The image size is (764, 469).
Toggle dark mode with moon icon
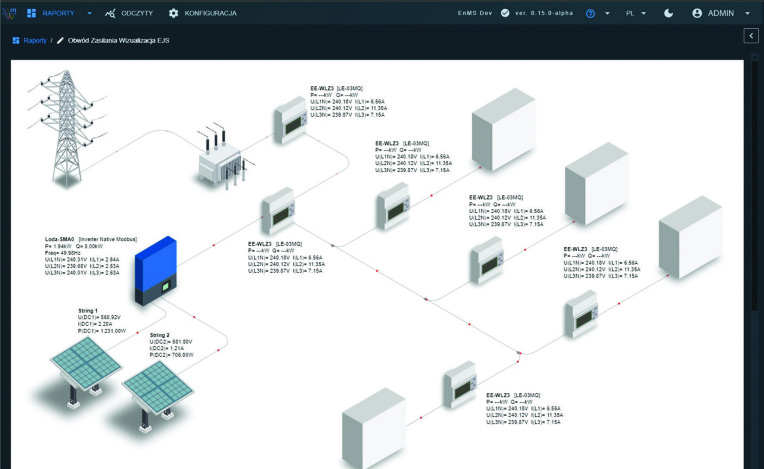[668, 14]
